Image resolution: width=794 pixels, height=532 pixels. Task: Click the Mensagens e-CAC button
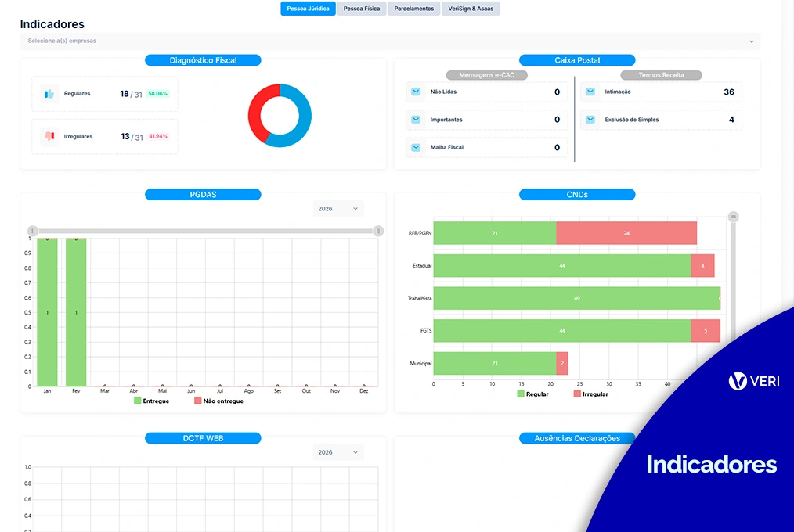click(486, 75)
